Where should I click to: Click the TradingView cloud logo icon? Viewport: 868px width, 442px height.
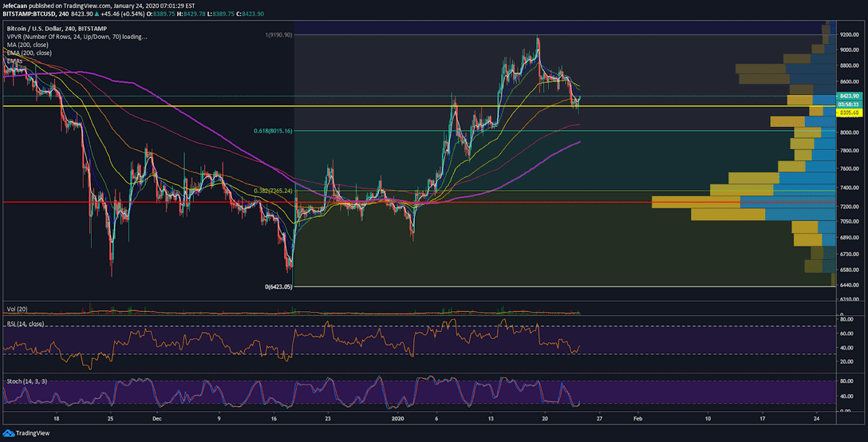[8, 433]
